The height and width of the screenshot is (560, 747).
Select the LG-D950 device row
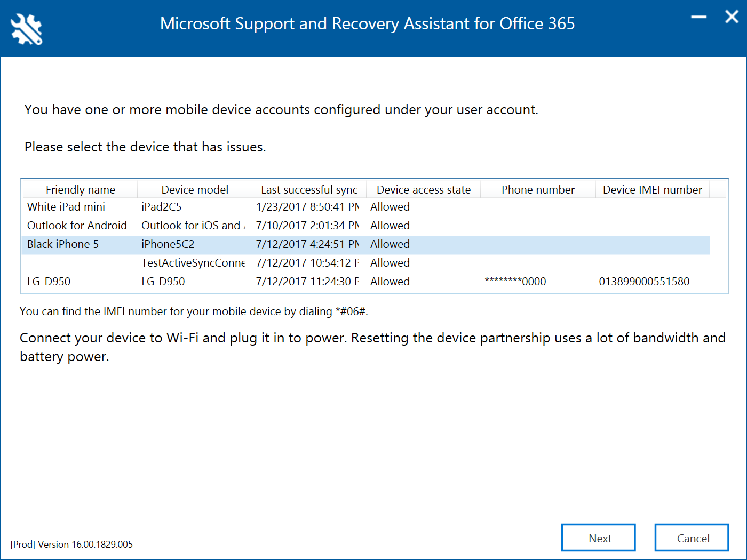click(49, 282)
